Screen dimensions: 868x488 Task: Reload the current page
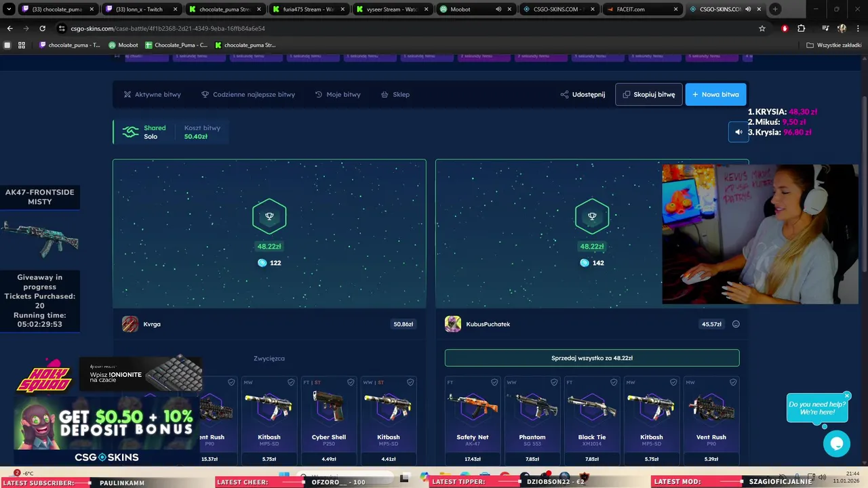[42, 28]
